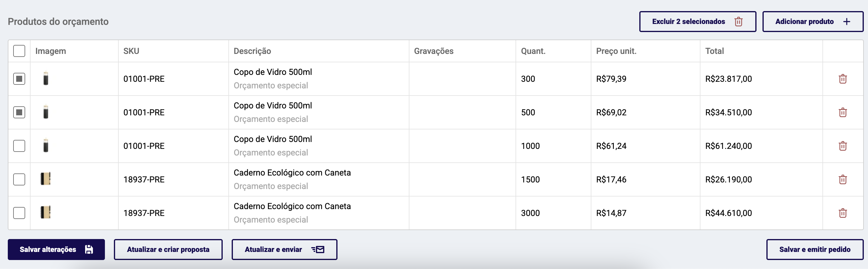
Task: Open the last Caderno Ecológico notebook thumbnail
Action: tap(46, 212)
